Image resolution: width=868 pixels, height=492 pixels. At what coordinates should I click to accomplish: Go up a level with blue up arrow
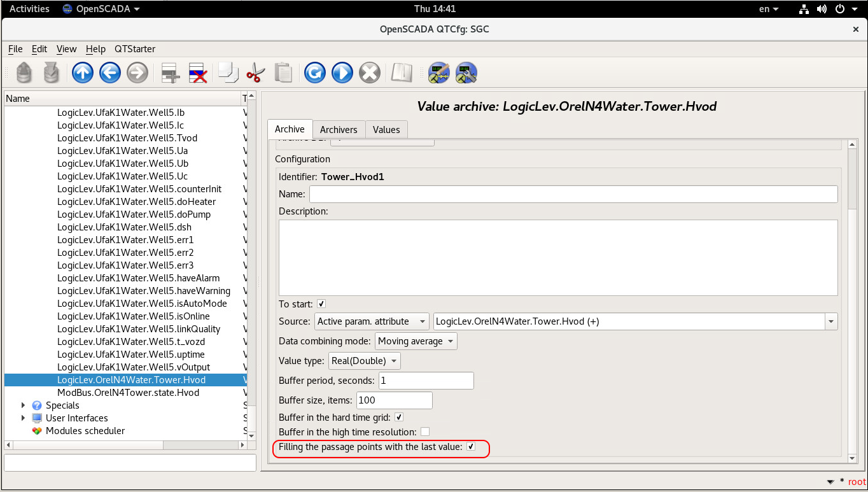pos(83,73)
